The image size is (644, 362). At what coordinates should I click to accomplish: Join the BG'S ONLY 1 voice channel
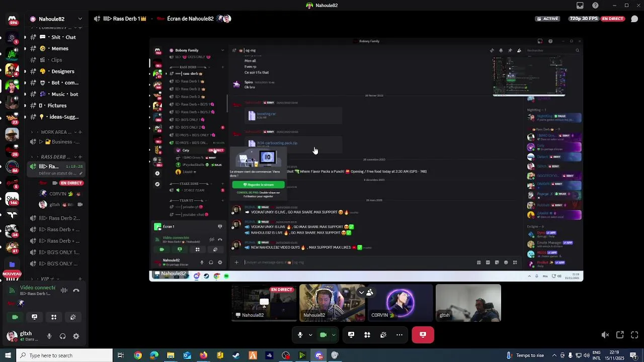click(x=57, y=252)
